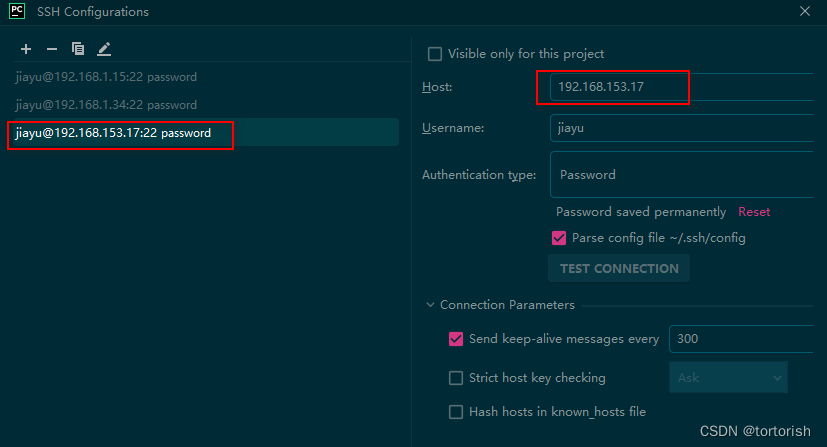Copy the selected SSH configuration
The height and width of the screenshot is (447, 827).
tap(78, 49)
